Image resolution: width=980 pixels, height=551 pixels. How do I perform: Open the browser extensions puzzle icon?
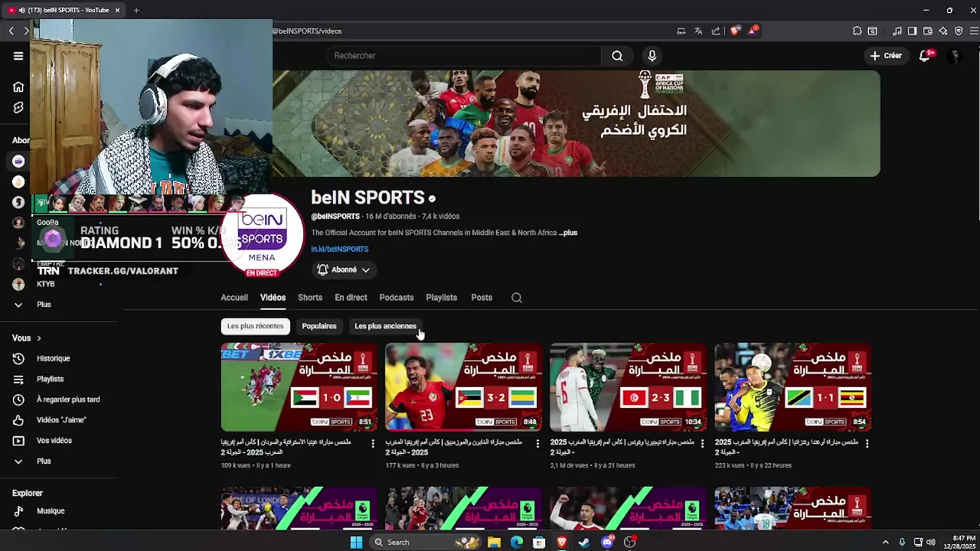(x=857, y=31)
